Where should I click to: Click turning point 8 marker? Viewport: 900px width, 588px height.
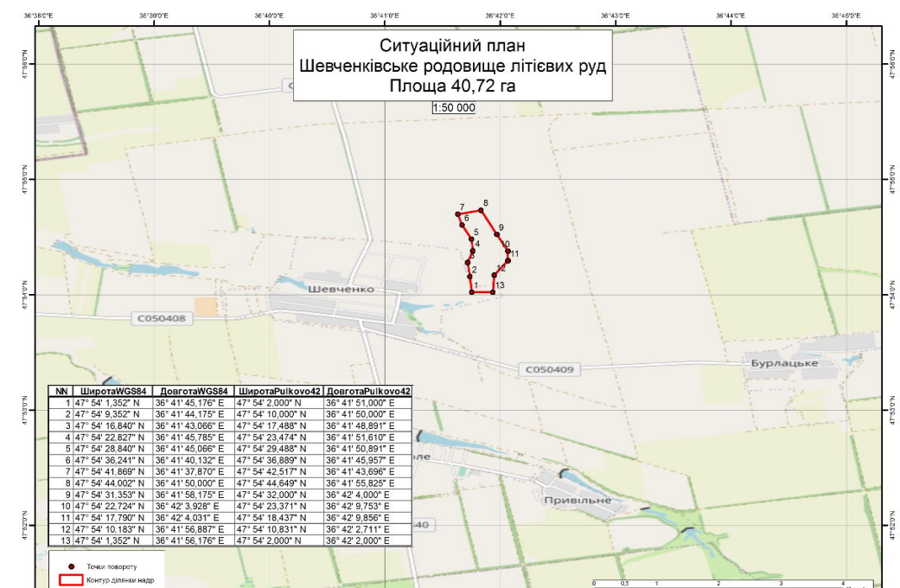[x=482, y=210]
